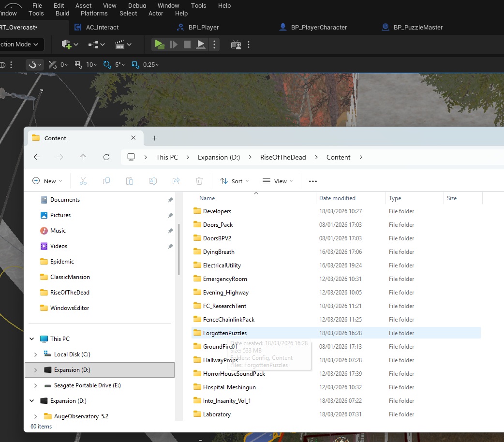The height and width of the screenshot is (442, 504).
Task: Expand Local Disk (C:) tree node
Action: [35, 354]
